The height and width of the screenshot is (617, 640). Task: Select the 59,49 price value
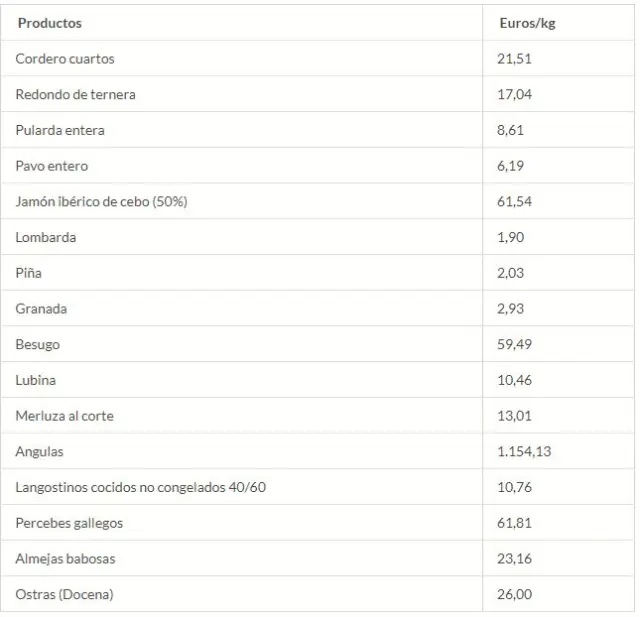pos(512,345)
